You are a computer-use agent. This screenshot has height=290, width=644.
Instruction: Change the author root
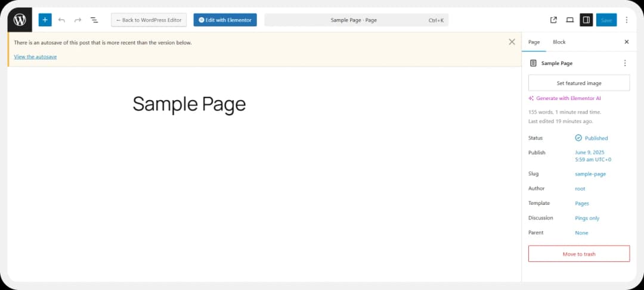pyautogui.click(x=580, y=189)
